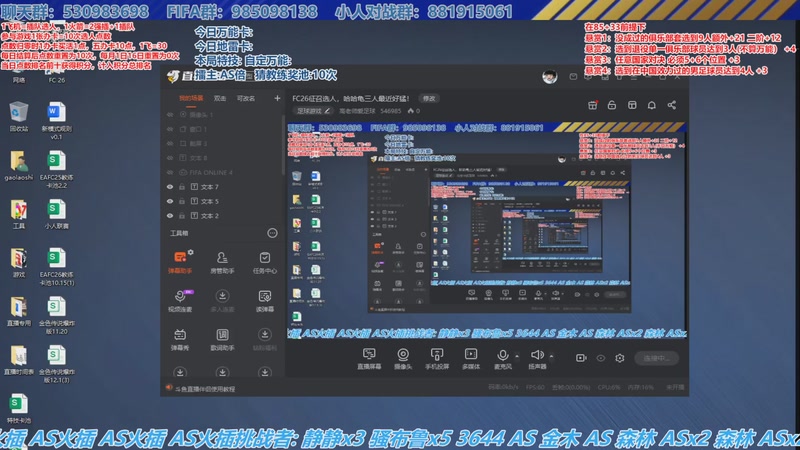Viewport: 800px width, 450px height.
Task: Click the 连接中 start streaming button
Action: (656, 358)
